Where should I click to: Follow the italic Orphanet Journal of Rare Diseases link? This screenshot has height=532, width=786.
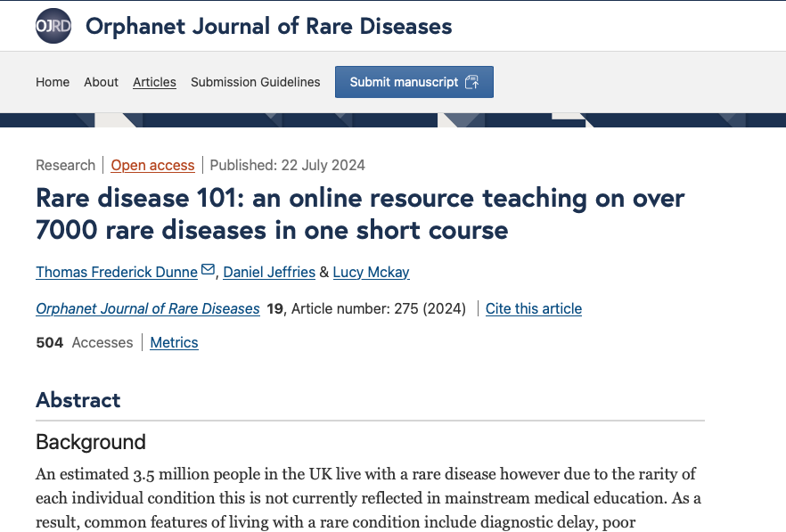coord(148,308)
